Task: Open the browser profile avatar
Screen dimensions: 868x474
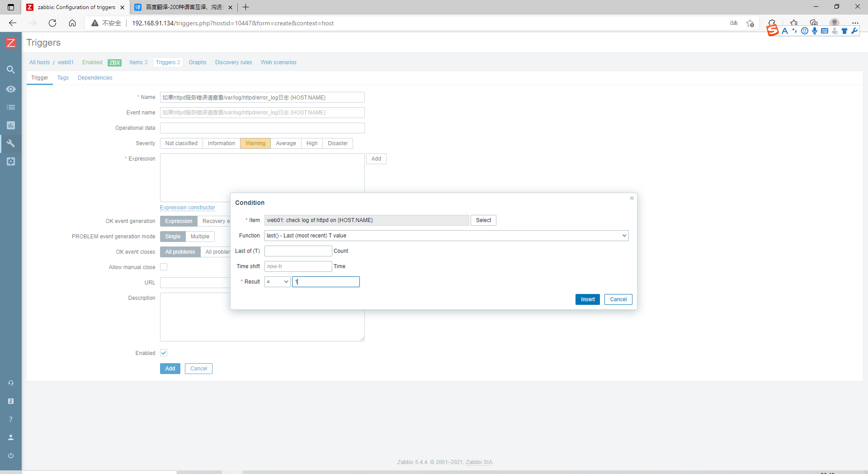Action: click(835, 22)
